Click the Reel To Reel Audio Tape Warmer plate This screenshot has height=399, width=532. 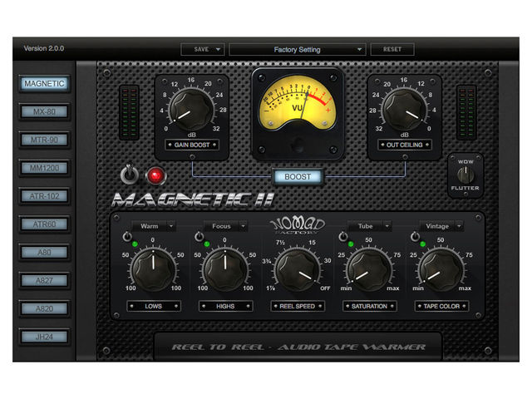click(298, 347)
